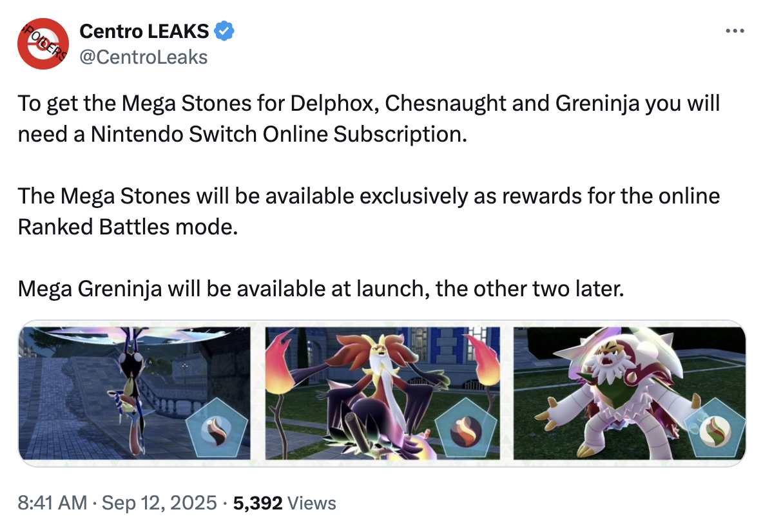The width and height of the screenshot is (763, 532).
Task: View the Mega Chesnaught image
Action: pos(629,393)
